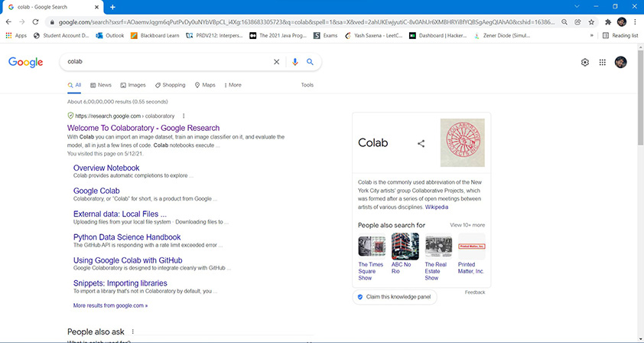Open the Reading list
Viewport: 644px width, 343px height.
click(620, 35)
